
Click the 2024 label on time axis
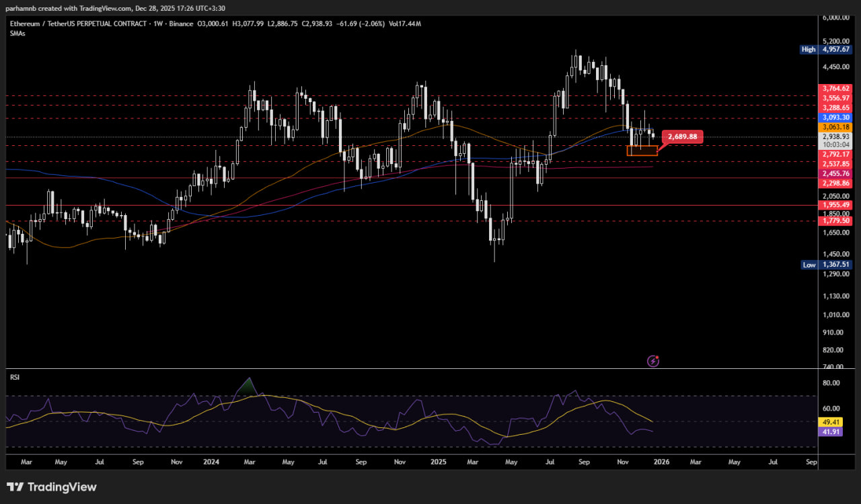[x=211, y=462]
